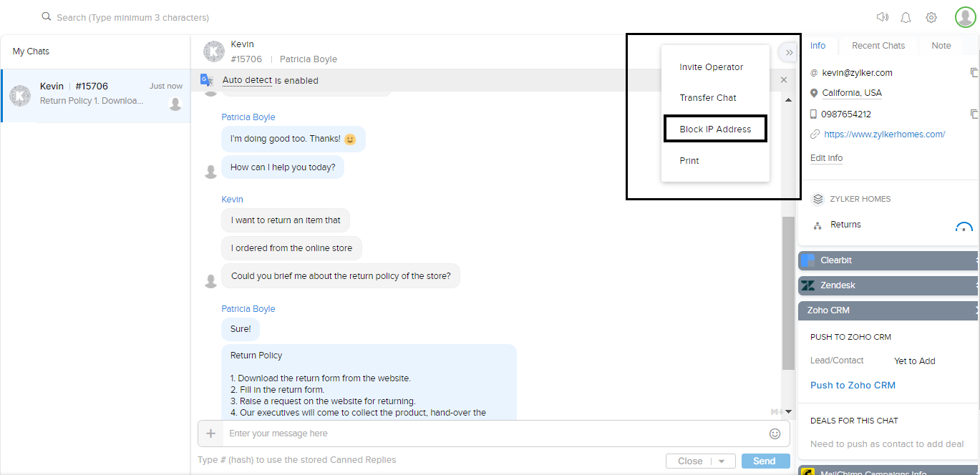
Task: Click the "How can I help you today?" message
Action: pos(283,167)
